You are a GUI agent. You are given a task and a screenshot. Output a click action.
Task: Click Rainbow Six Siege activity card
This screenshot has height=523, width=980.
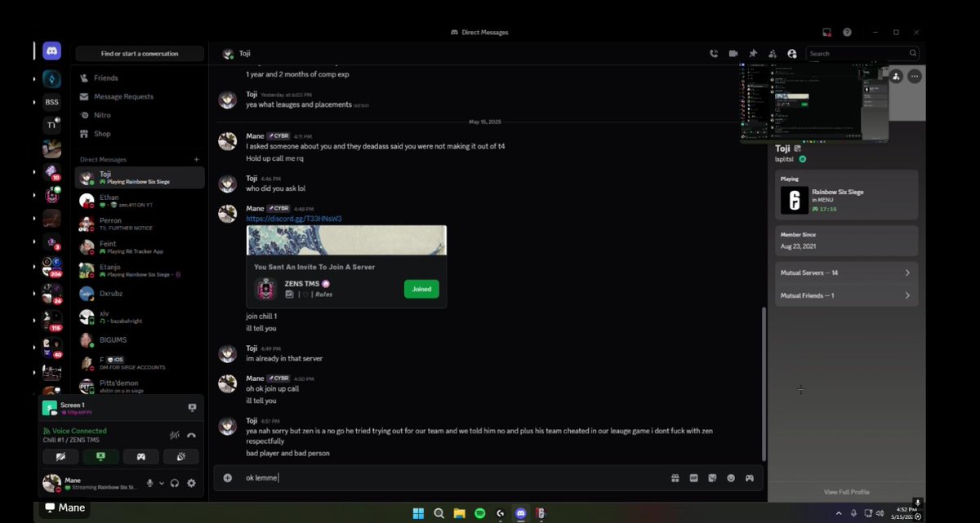point(846,196)
